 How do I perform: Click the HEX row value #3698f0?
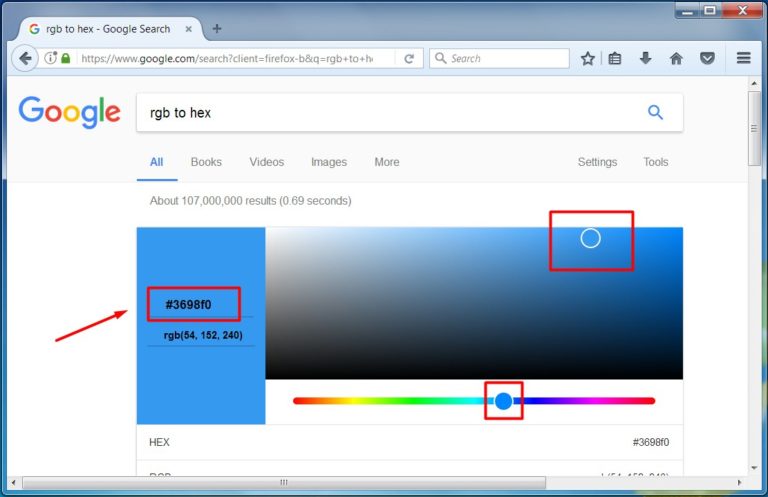[x=651, y=442]
